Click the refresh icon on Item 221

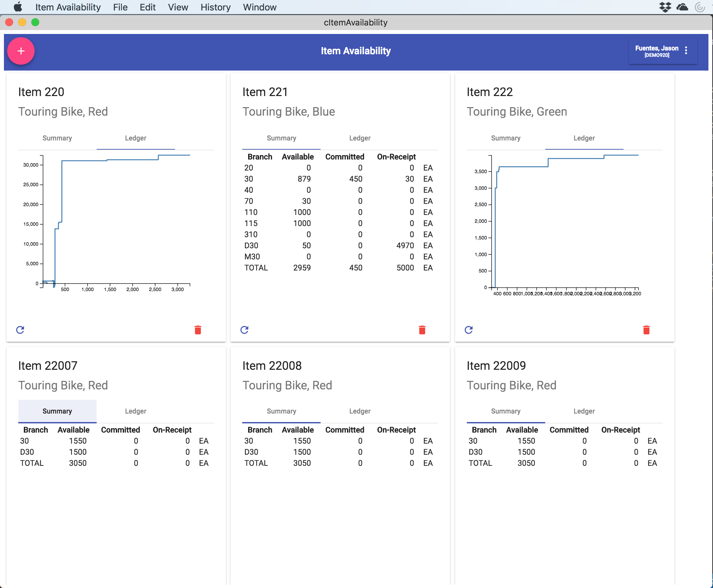pos(244,329)
